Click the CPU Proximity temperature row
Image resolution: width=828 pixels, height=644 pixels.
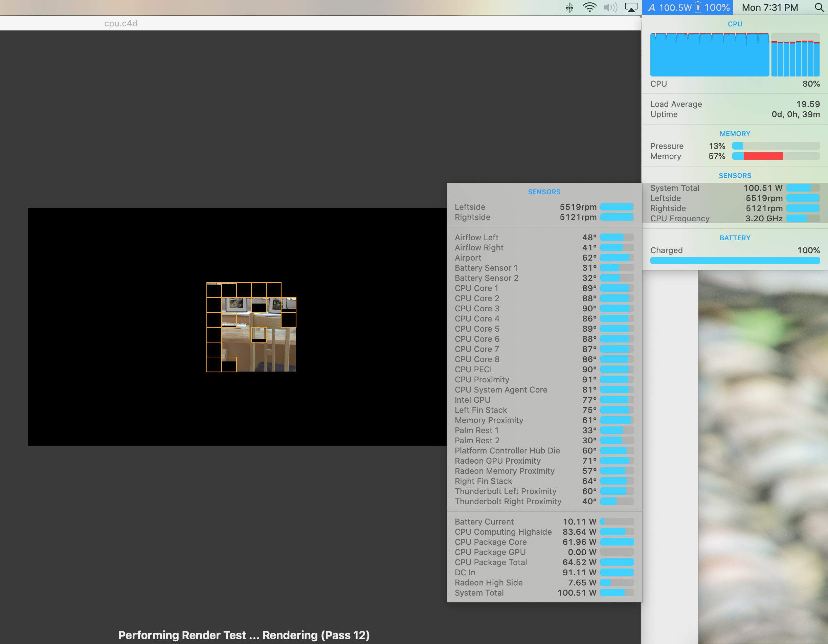point(544,380)
